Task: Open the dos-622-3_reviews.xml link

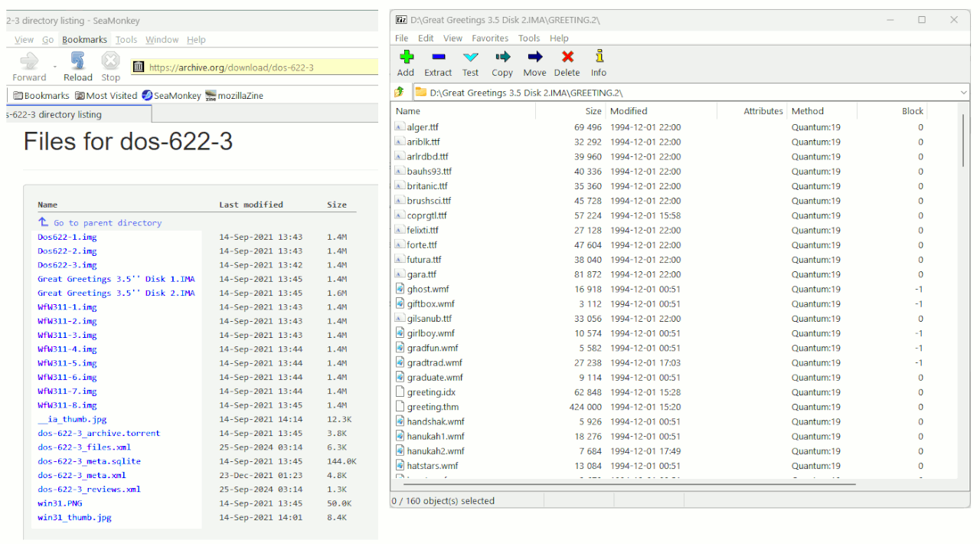Action: [x=89, y=489]
